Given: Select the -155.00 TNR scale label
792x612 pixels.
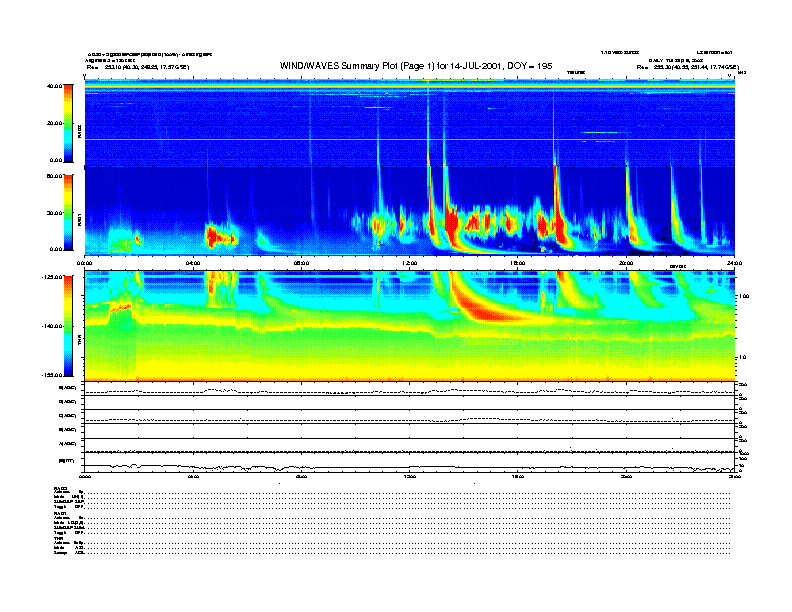Looking at the screenshot, I should pos(52,375).
